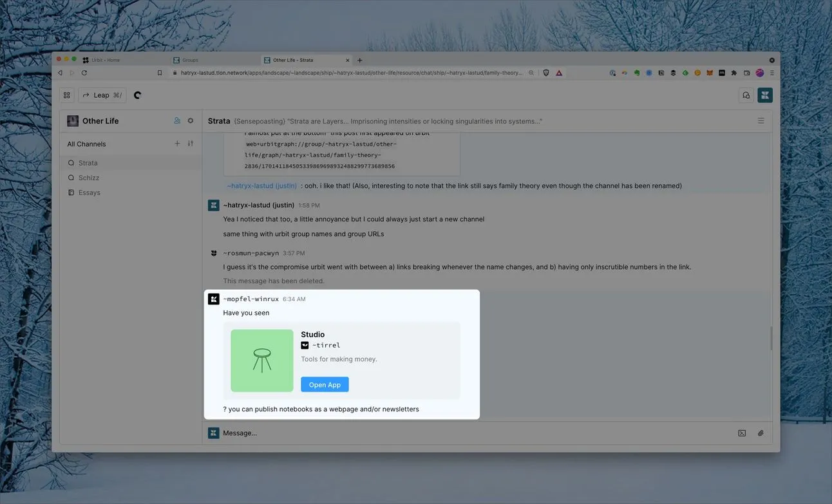832x504 pixels.
Task: Click the Studio app thumbnail image
Action: pos(262,360)
